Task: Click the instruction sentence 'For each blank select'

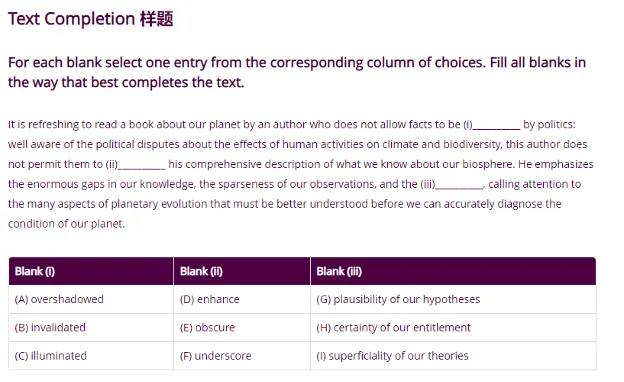Action: (x=297, y=72)
